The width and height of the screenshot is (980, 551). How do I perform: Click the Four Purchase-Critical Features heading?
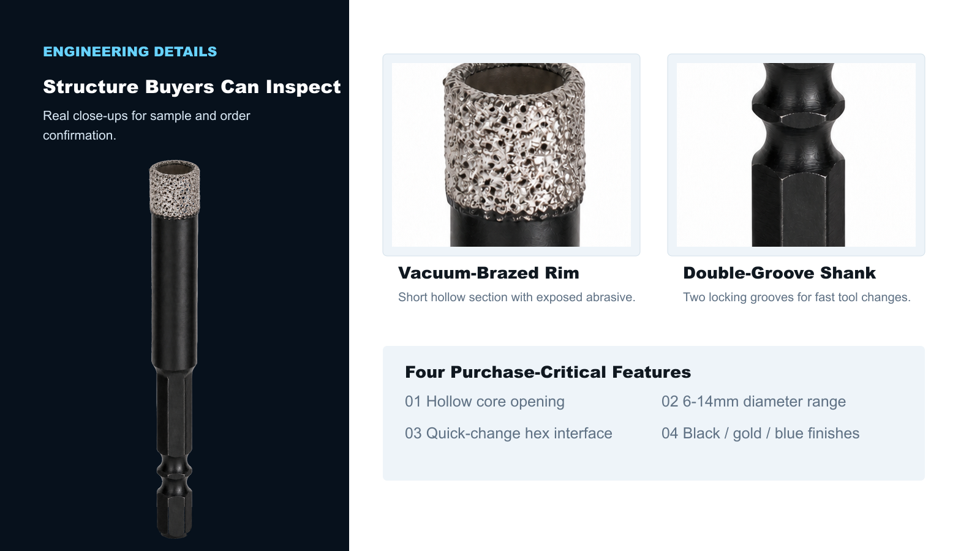[x=548, y=372]
